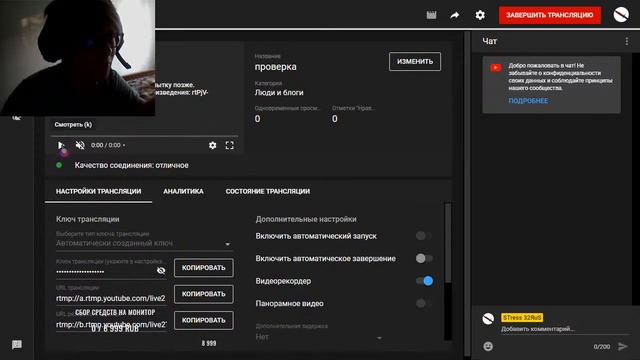Click the share arrow icon

tap(455, 15)
